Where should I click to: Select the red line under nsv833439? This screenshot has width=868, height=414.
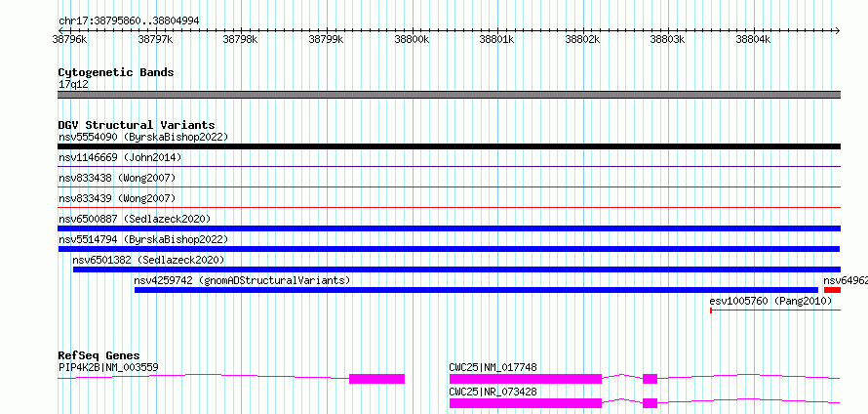(x=449, y=207)
